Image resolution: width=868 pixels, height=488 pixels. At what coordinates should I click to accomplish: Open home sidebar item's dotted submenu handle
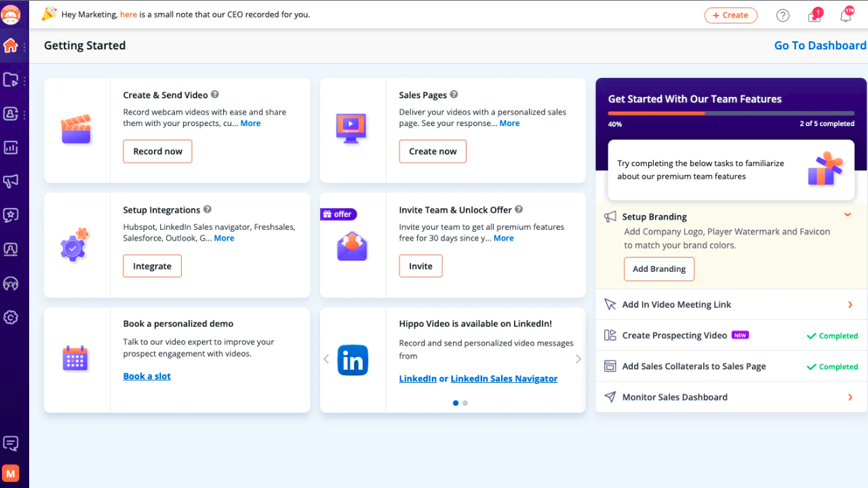coord(25,47)
